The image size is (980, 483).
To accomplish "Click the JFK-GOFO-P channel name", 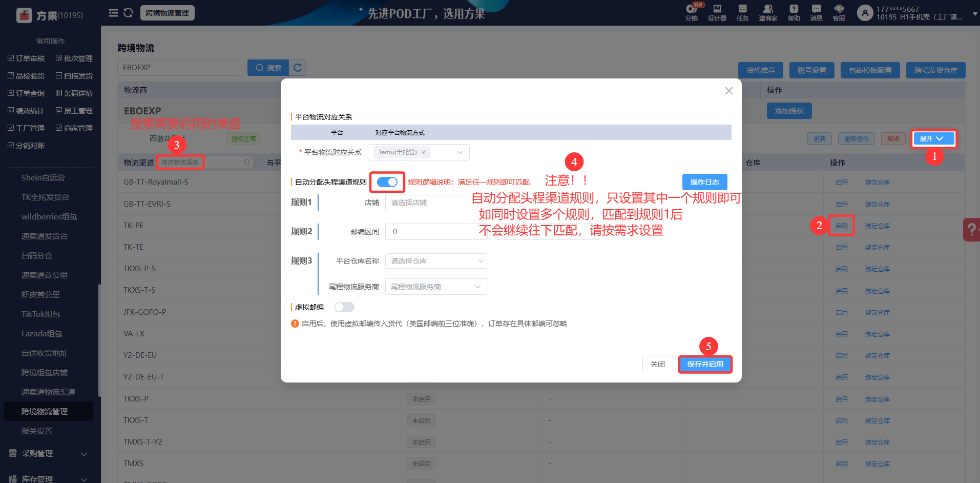I will click(144, 312).
